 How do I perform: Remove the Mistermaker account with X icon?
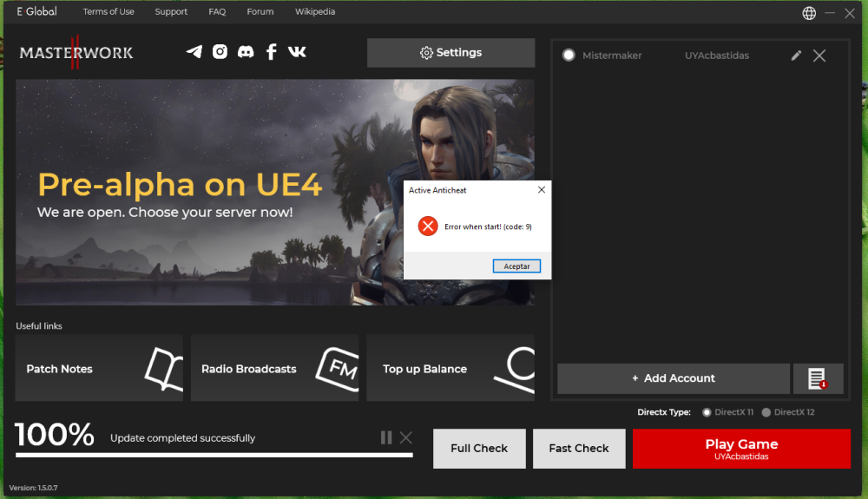(x=819, y=56)
